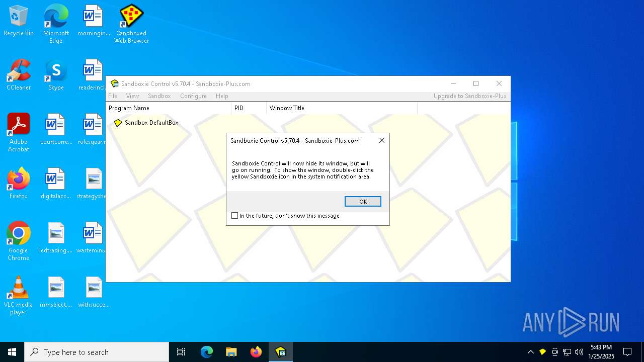Viewport: 644px width, 362px height.
Task: Select the CCleaner desktop icon
Action: pos(19,75)
